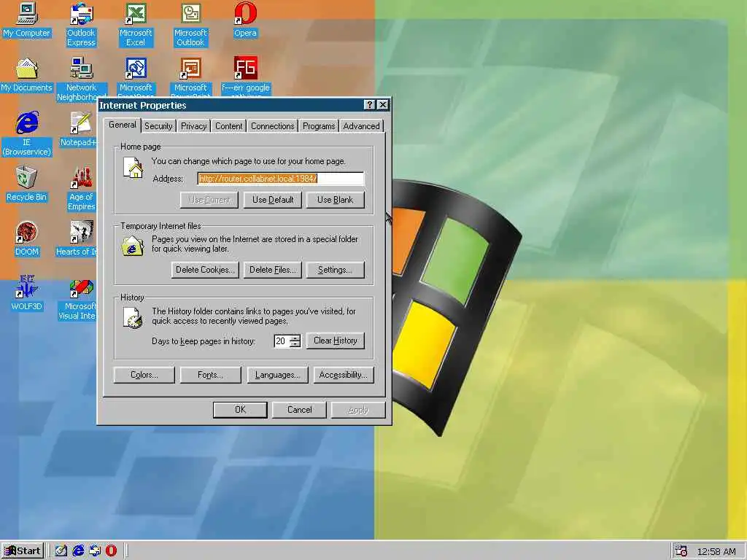Open the My Computer desktop icon
747x560 pixels.
27,20
